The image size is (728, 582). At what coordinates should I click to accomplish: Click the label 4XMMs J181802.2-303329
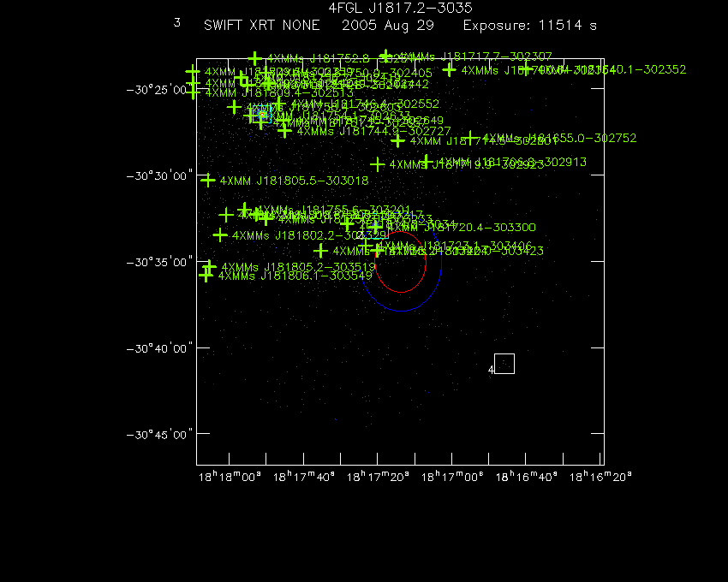[309, 235]
